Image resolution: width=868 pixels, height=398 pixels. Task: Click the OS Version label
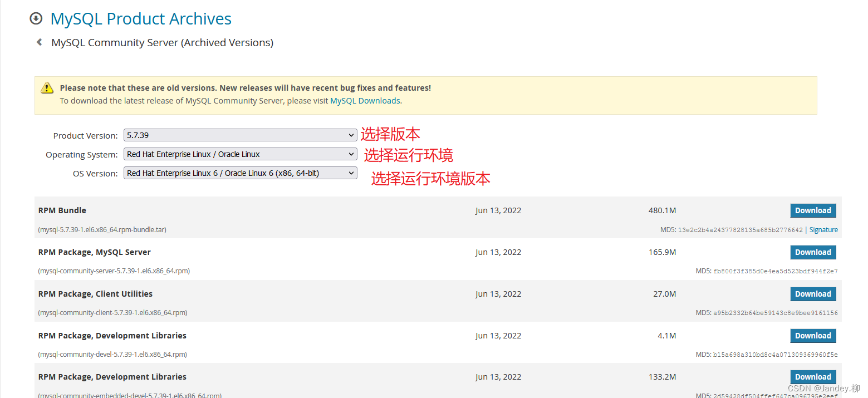95,174
